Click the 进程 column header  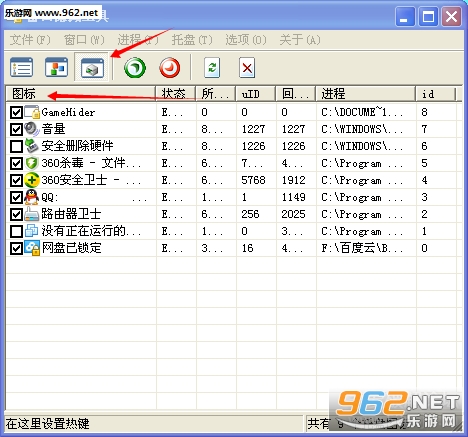pos(366,94)
